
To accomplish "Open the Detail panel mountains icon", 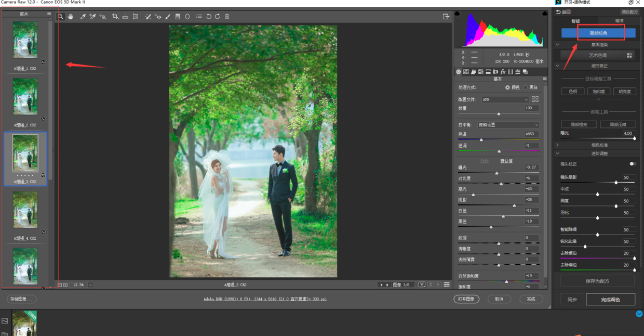I will pos(474,72).
